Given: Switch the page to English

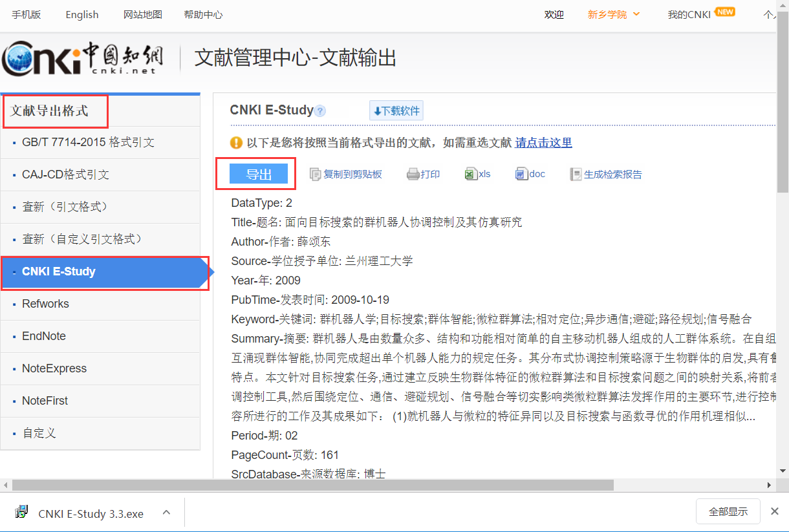Looking at the screenshot, I should click(x=81, y=14).
